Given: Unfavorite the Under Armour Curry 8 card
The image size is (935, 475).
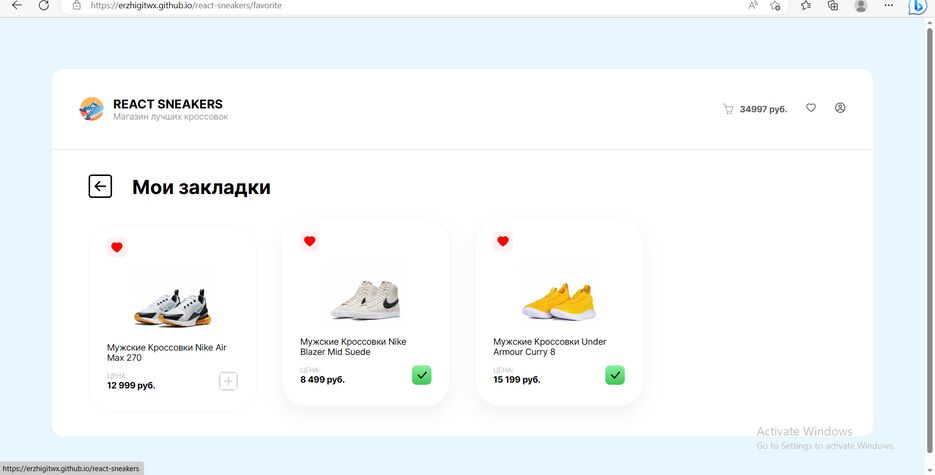Looking at the screenshot, I should [503, 241].
